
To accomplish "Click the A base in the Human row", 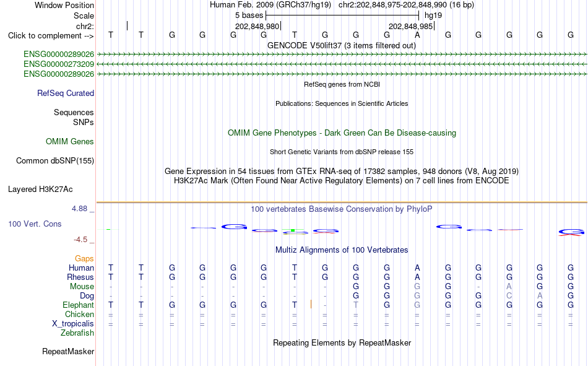I will (417, 268).
